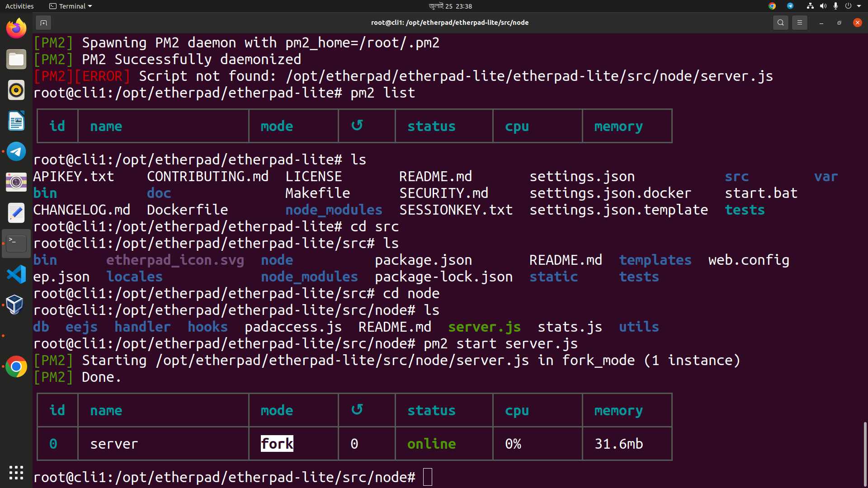Click 'SESSIONKEY.txt' in the listing
The width and height of the screenshot is (868, 488).
[456, 210]
